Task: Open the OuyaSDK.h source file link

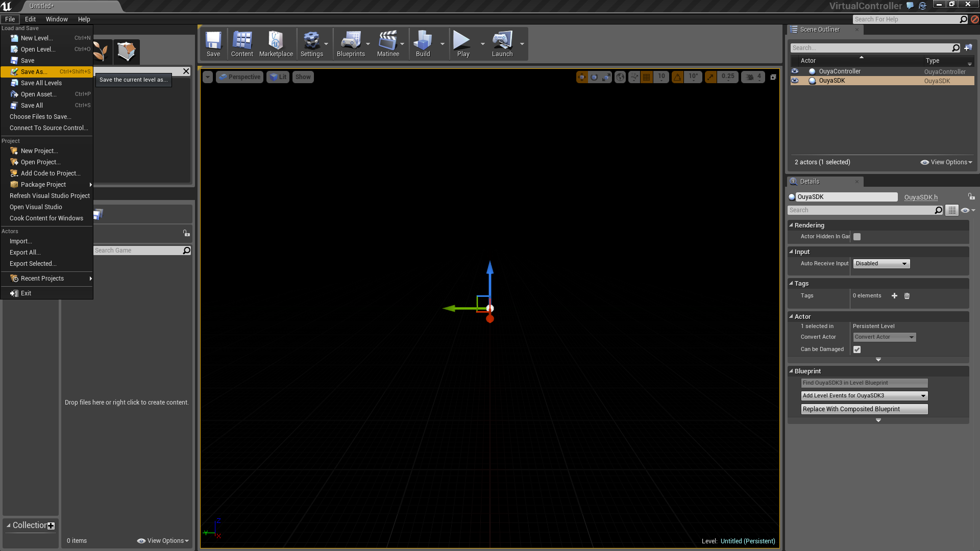Action: [921, 197]
